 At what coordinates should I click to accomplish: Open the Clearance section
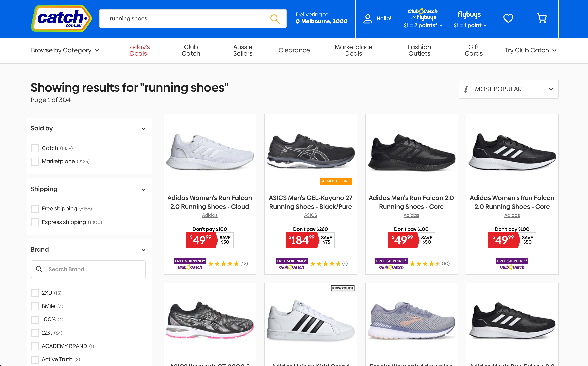[294, 50]
